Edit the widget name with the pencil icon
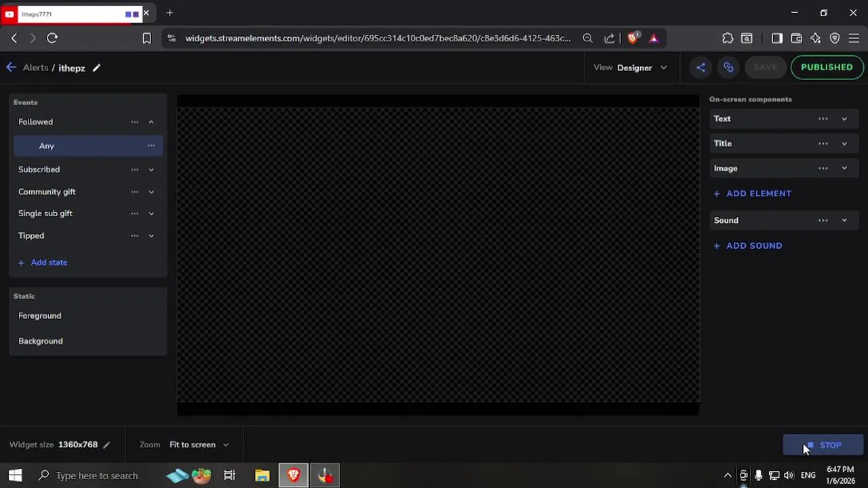868x488 pixels. pyautogui.click(x=97, y=68)
